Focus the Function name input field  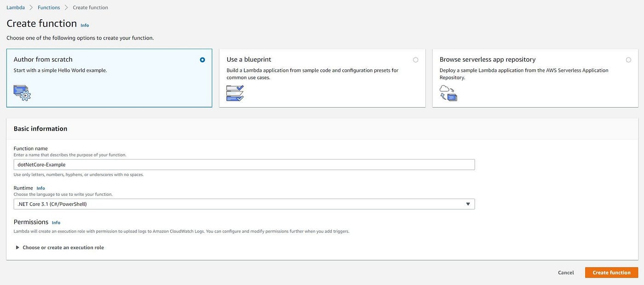pyautogui.click(x=244, y=165)
